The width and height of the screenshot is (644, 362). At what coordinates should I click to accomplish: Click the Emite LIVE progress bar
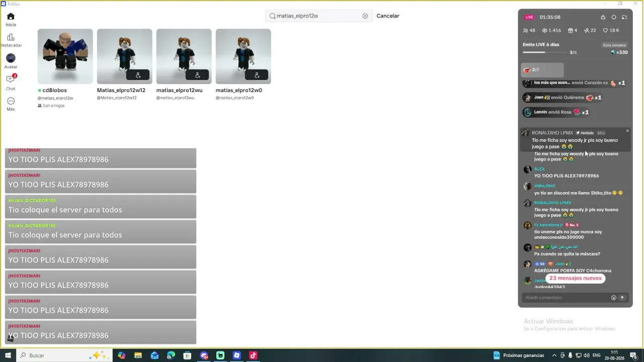(545, 52)
